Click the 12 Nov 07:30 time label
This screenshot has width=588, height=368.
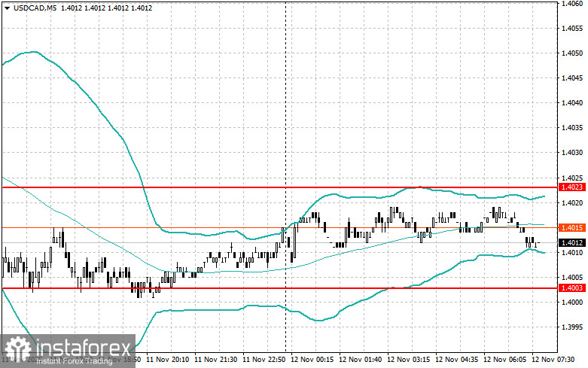[x=553, y=360]
